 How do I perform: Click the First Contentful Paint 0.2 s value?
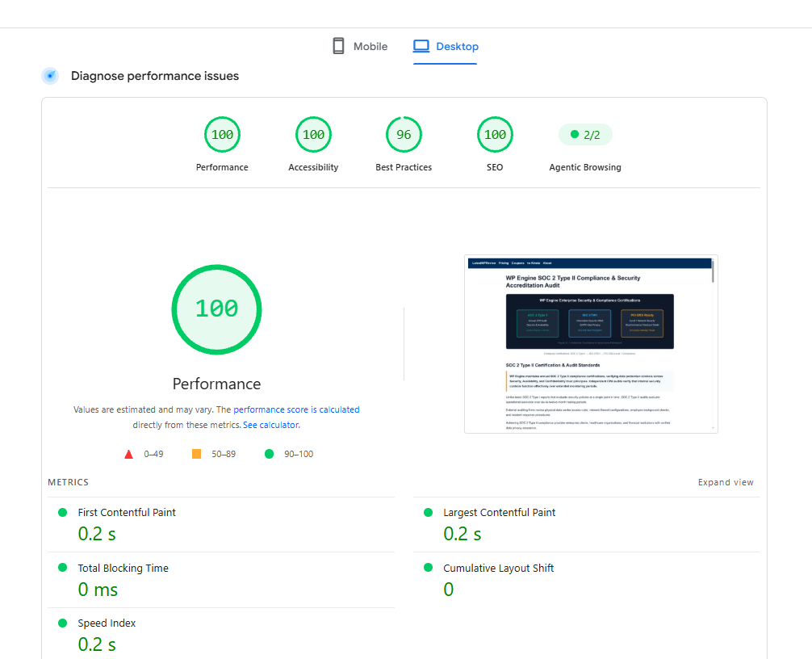click(x=97, y=534)
